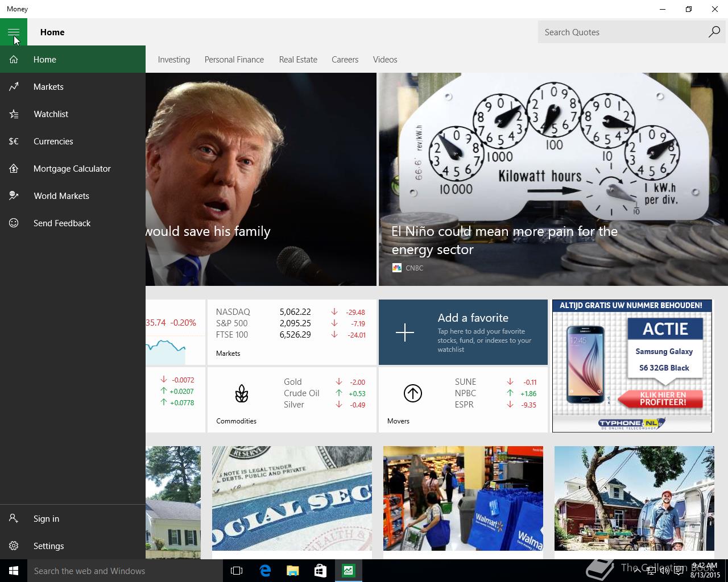Switch to the Real Estate tab

[x=298, y=60]
